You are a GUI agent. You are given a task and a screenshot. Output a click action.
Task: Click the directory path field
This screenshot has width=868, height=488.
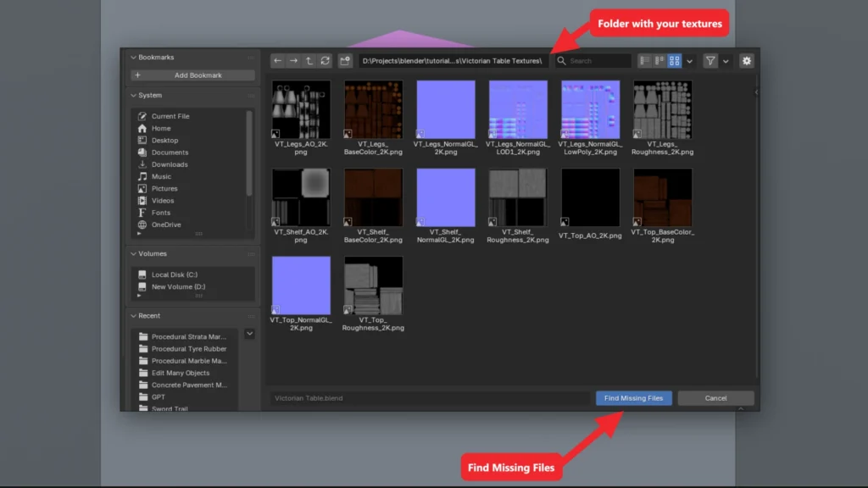pyautogui.click(x=453, y=61)
